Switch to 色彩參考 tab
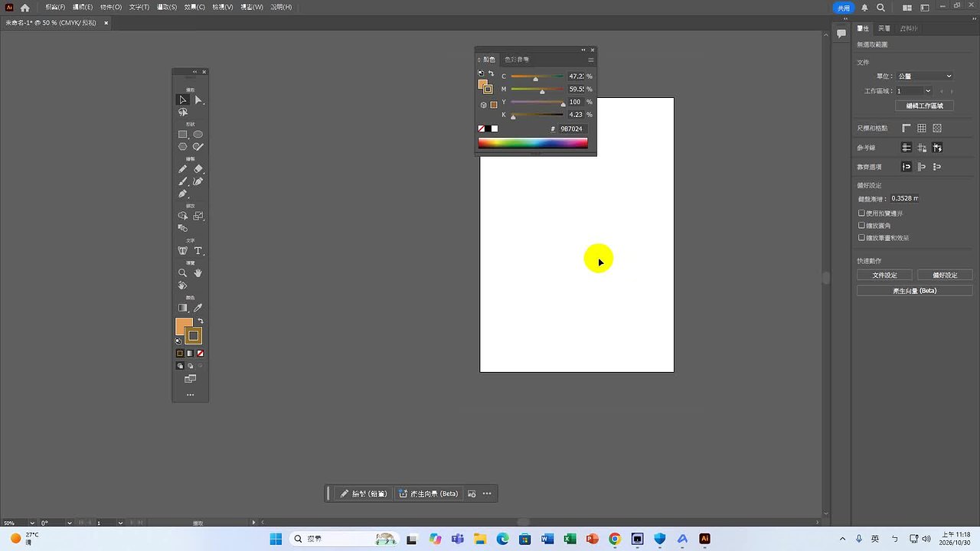Image resolution: width=980 pixels, height=551 pixels. click(x=517, y=60)
